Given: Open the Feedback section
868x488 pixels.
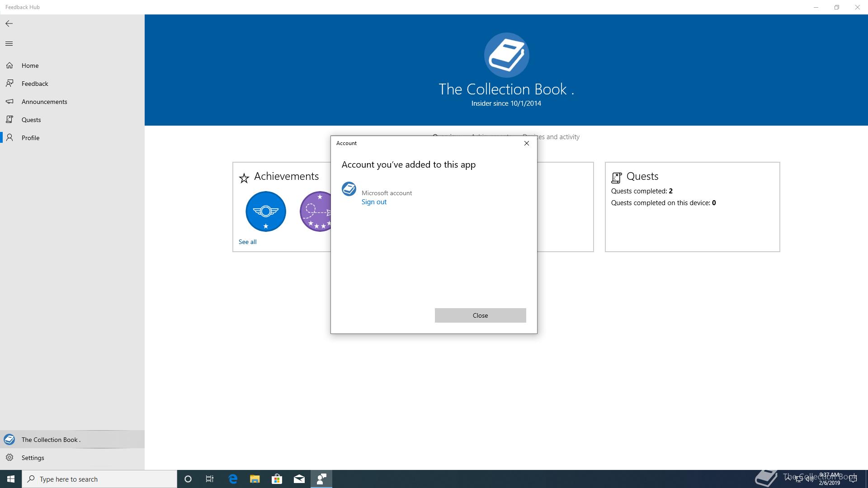Looking at the screenshot, I should [x=72, y=84].
